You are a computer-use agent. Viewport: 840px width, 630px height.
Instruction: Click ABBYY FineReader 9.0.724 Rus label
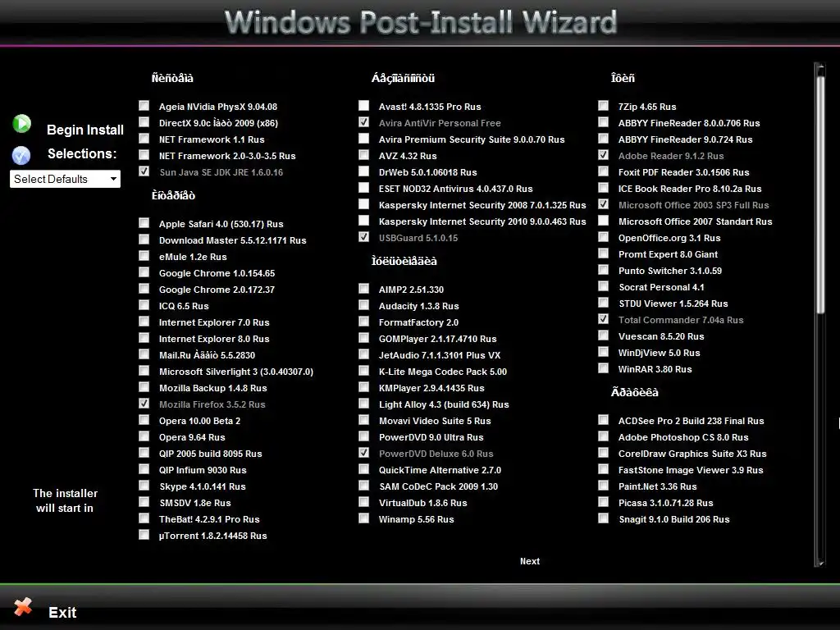point(685,139)
